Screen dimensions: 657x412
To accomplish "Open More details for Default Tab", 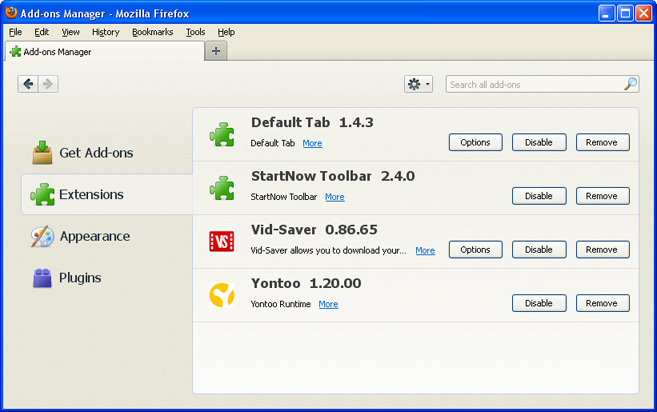I will 312,143.
